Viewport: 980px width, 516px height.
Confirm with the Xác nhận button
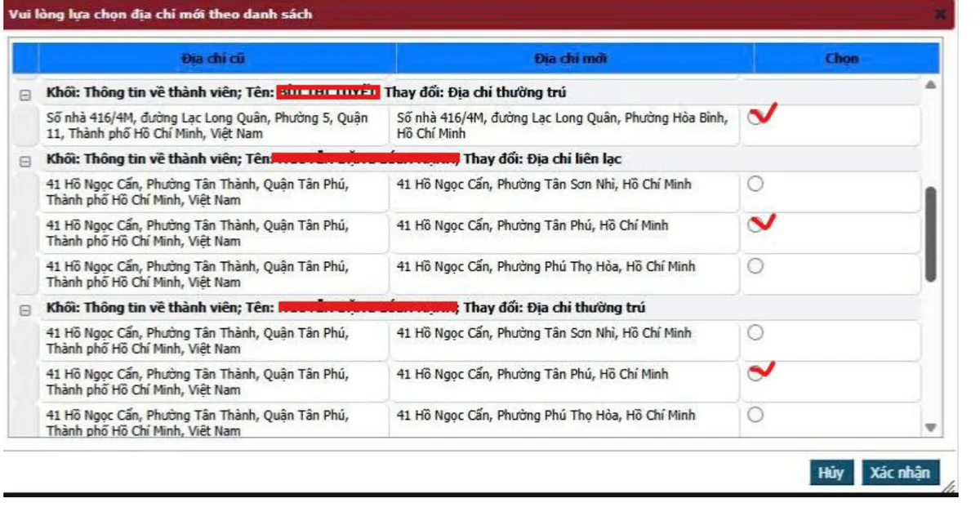pyautogui.click(x=900, y=473)
